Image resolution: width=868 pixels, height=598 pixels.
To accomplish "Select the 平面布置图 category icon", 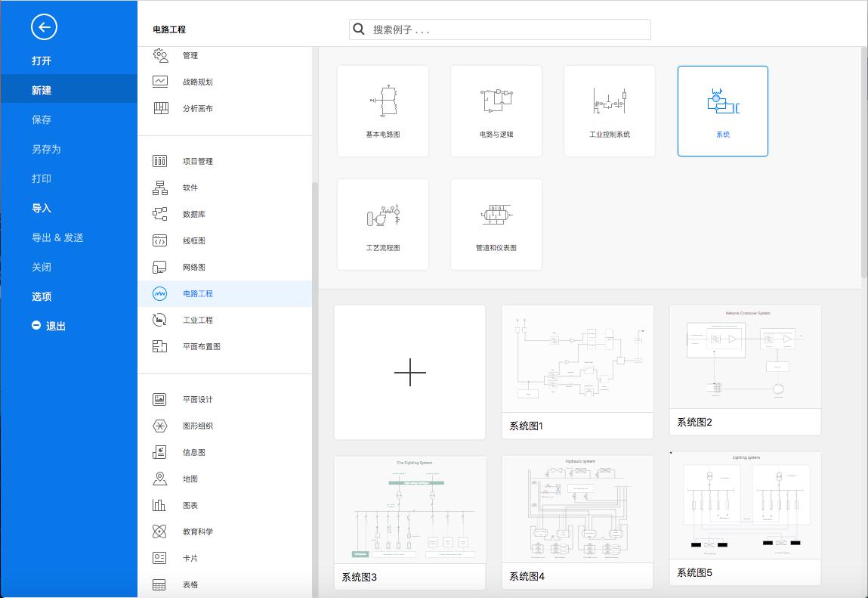I will coord(159,346).
